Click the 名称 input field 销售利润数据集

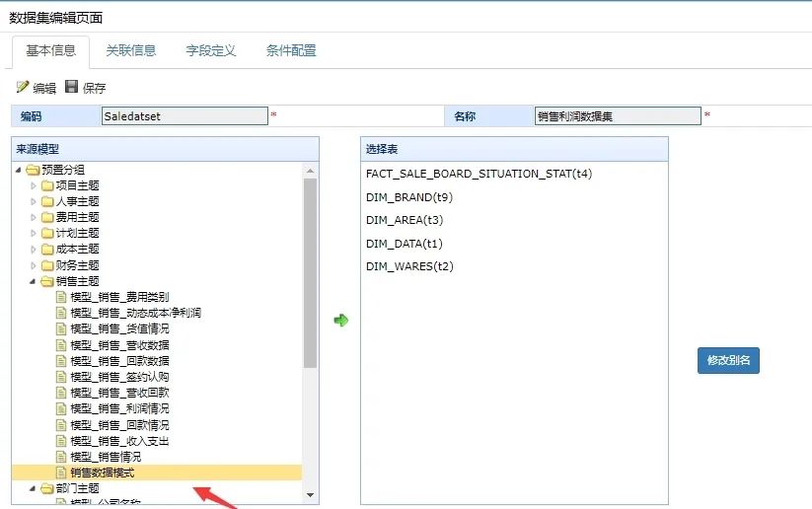pyautogui.click(x=618, y=116)
